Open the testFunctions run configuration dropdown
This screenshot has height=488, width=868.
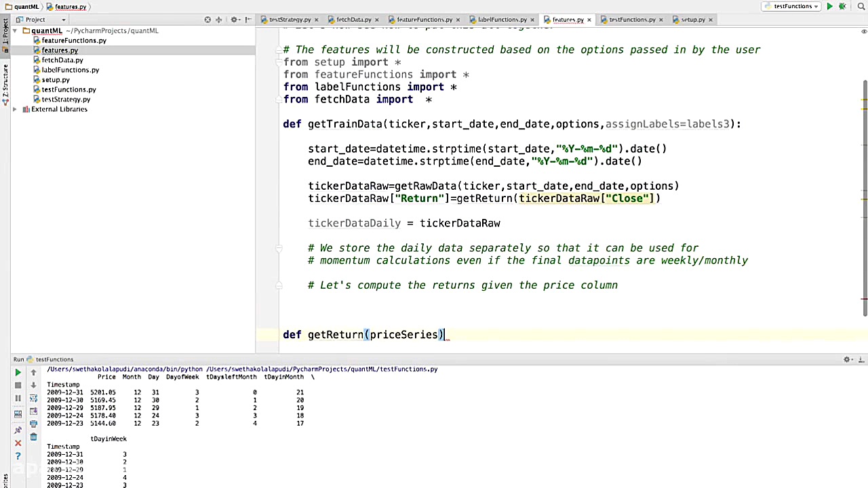791,6
